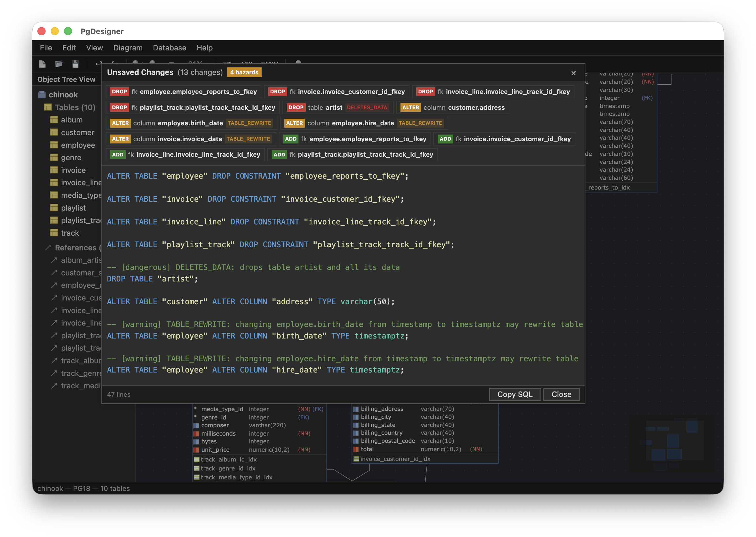
Task: Click the playlist table icon in the tree
Action: 54,208
